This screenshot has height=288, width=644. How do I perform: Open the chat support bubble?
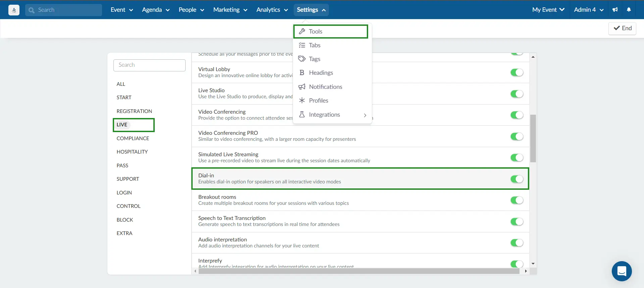[x=622, y=271]
